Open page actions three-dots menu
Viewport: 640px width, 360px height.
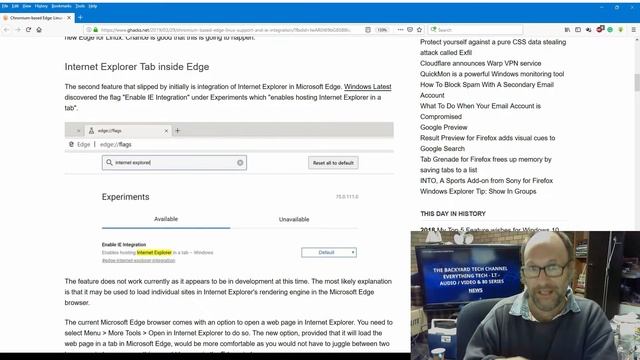click(400, 30)
